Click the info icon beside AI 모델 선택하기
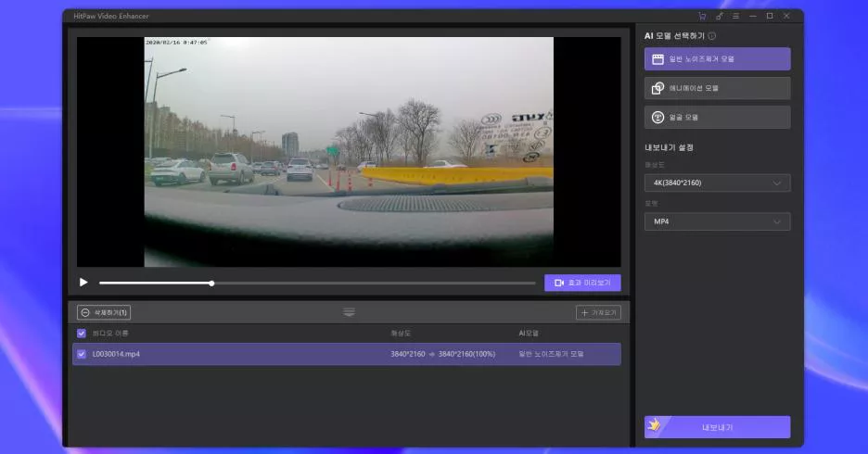Screen dimensions: 868x454 (711, 36)
